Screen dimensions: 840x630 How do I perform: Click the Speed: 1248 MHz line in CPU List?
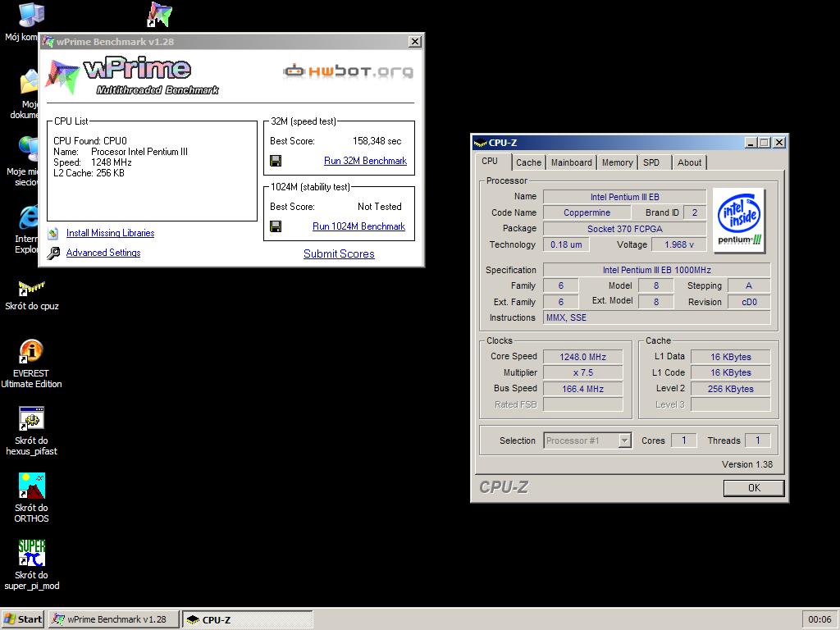(x=92, y=162)
